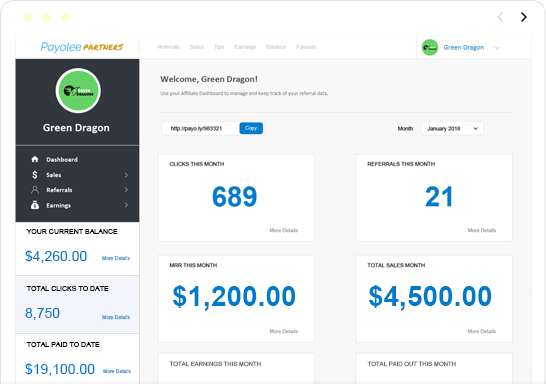This screenshot has width=546, height=384.
Task: Click the Payolee Partners logo
Action: tap(82, 47)
